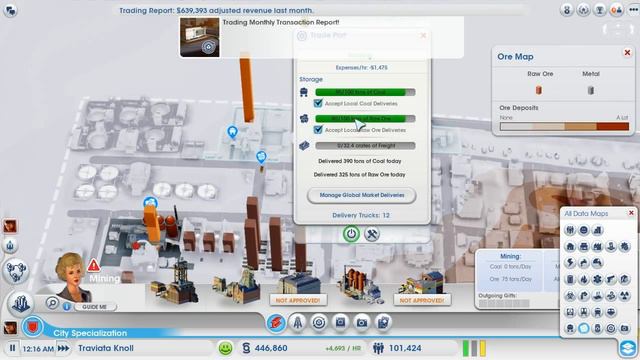Click the fast-forward speed arrows
640x360 pixels.
coord(64,348)
